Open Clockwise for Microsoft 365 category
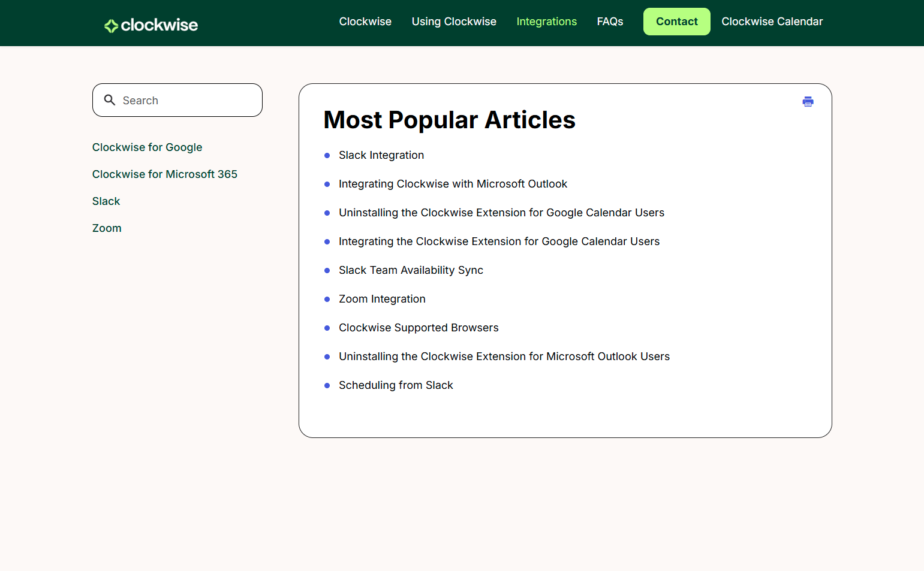 pos(164,174)
